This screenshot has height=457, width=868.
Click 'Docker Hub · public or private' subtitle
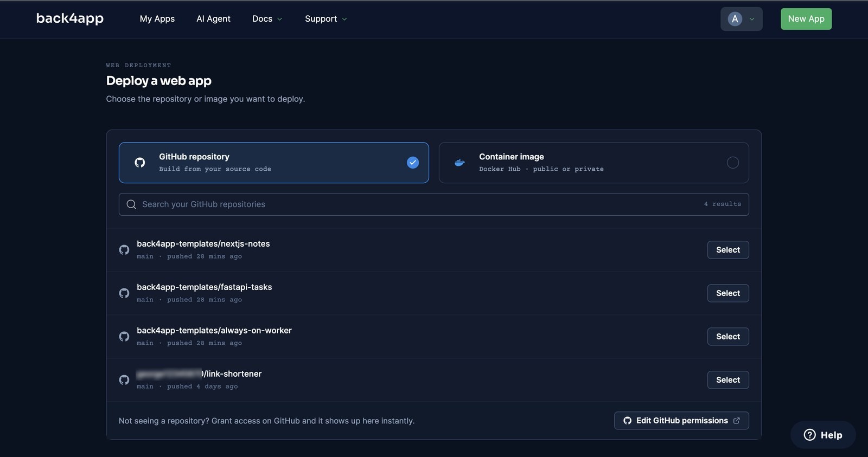point(541,169)
